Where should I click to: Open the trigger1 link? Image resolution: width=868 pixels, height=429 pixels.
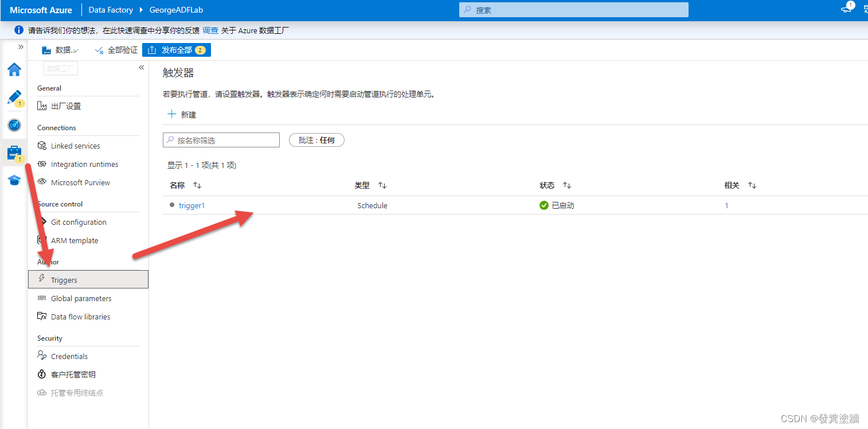[191, 205]
